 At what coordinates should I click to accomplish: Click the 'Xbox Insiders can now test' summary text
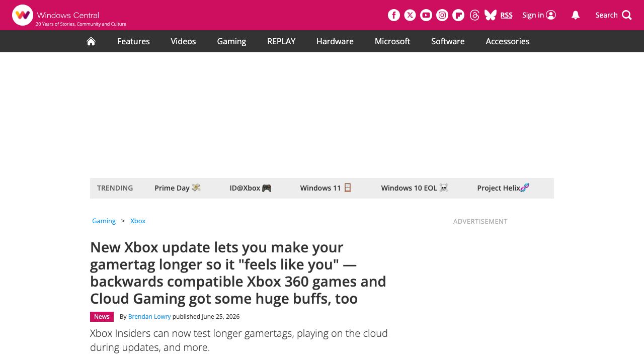click(x=239, y=340)
